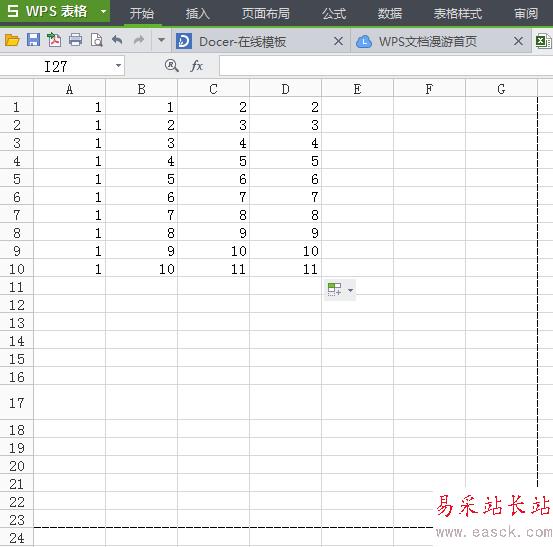Print the sheet with the printer icon
Screen dimensions: 553x547
(75, 40)
